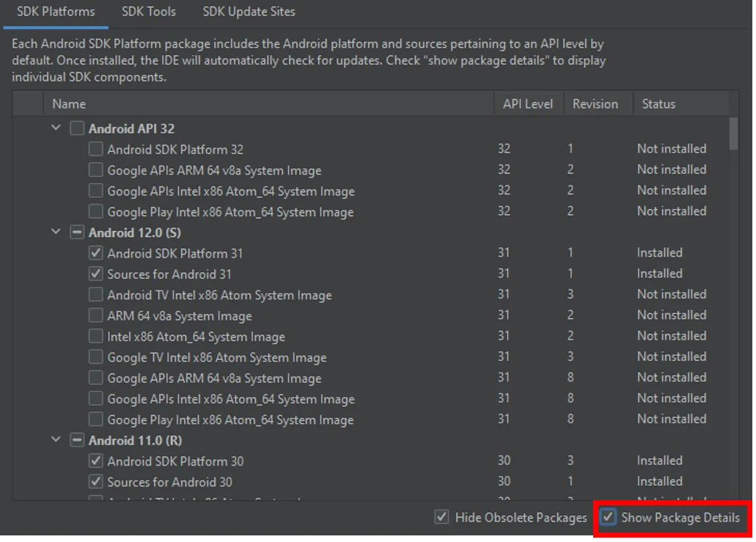Uncheck Sources for Android 31
Viewport: 756px width, 542px height.
(x=95, y=274)
